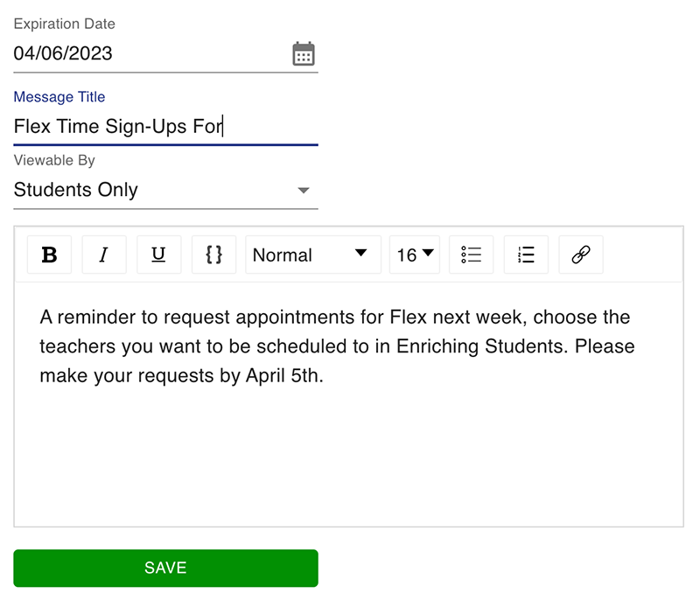Focus the Message Title text field

(165, 127)
